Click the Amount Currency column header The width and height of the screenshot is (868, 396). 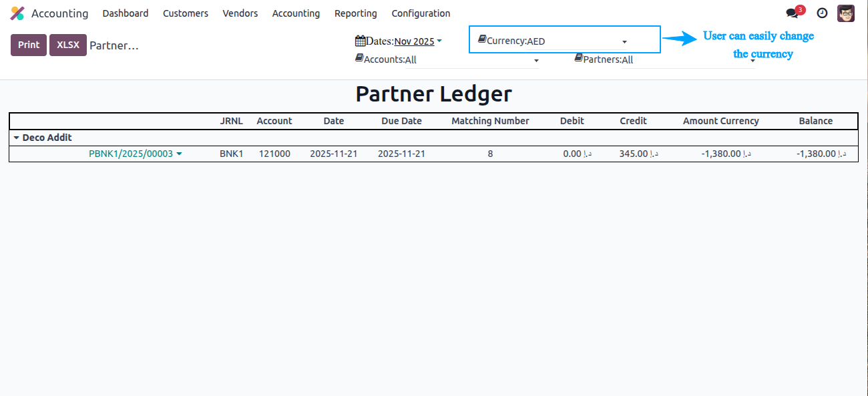pyautogui.click(x=721, y=121)
